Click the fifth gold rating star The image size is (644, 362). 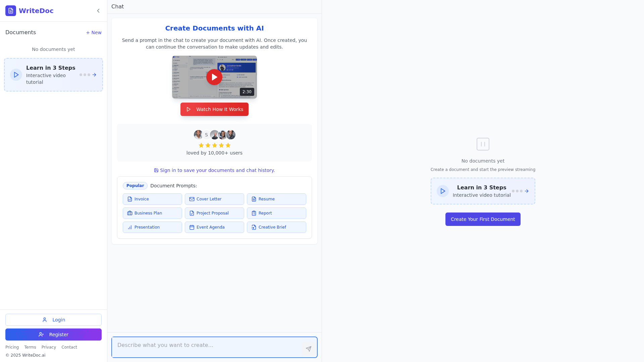pos(228,145)
